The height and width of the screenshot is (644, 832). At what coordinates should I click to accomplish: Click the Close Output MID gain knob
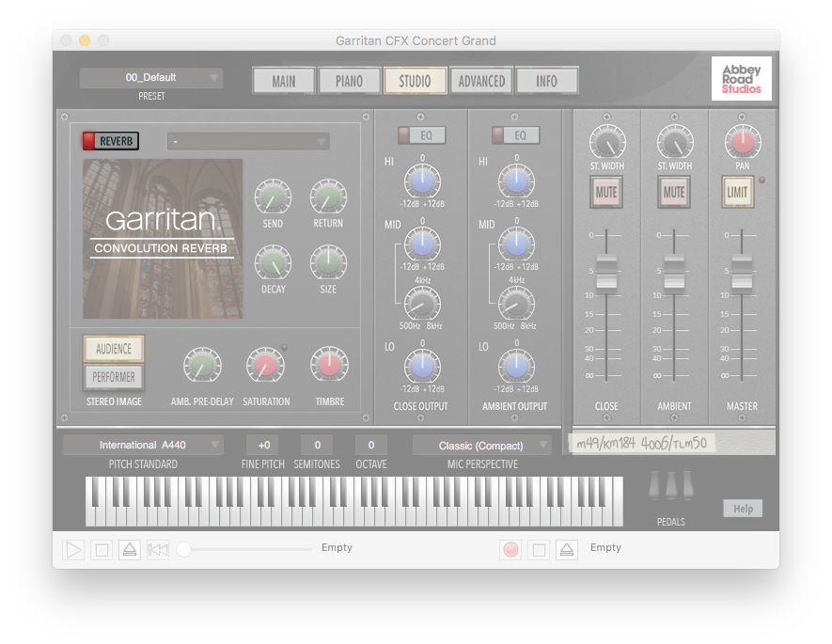coord(422,244)
